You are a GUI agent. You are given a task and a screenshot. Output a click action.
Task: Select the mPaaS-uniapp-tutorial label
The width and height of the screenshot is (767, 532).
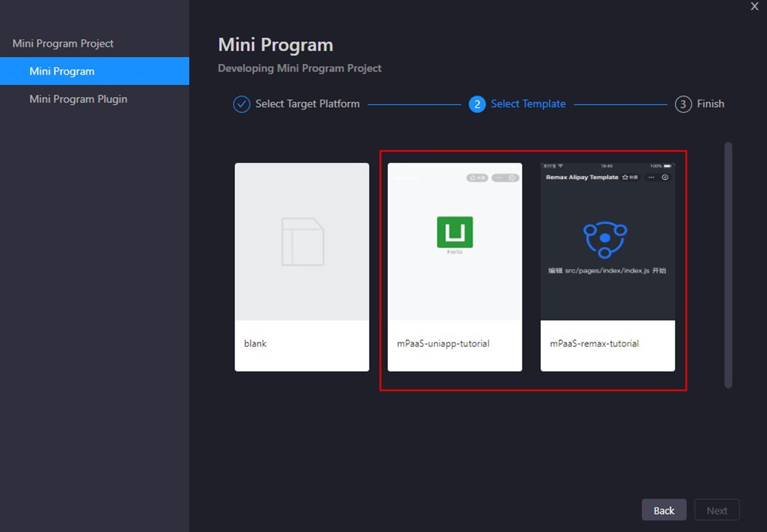(443, 343)
